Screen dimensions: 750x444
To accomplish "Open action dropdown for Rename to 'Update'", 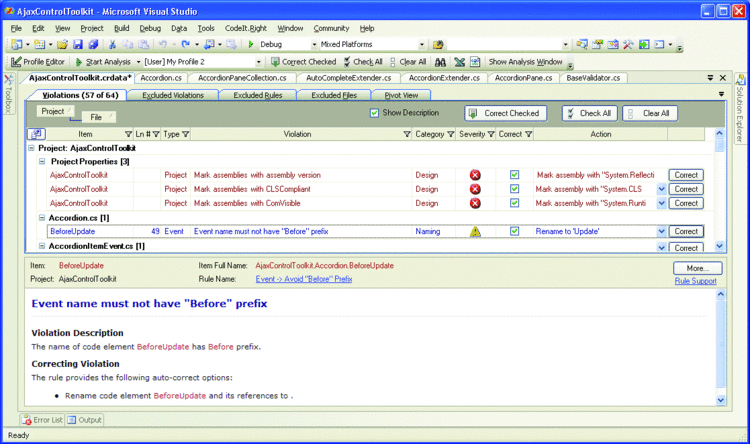I will pos(662,231).
